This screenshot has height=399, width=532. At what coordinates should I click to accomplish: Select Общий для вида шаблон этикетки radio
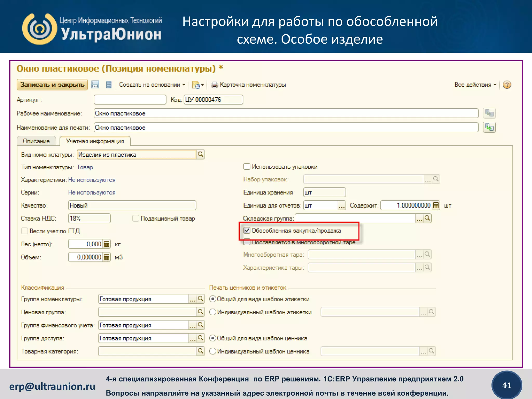click(x=213, y=299)
